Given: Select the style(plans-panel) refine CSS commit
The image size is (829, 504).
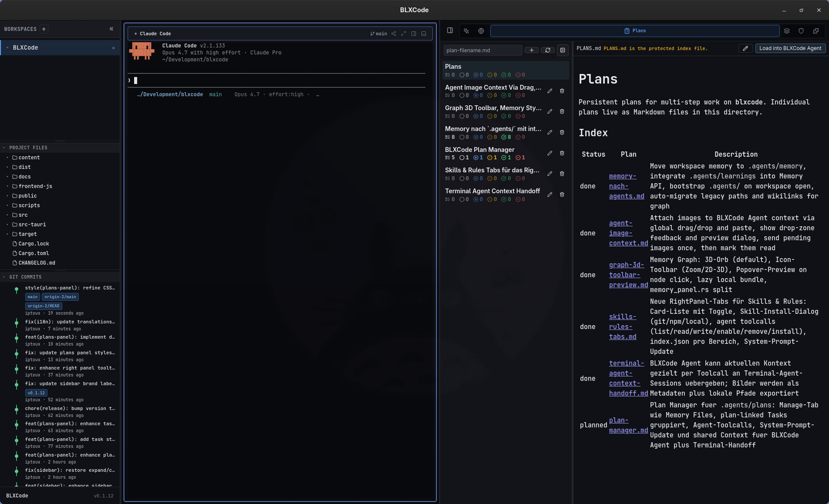Looking at the screenshot, I should pos(70,288).
